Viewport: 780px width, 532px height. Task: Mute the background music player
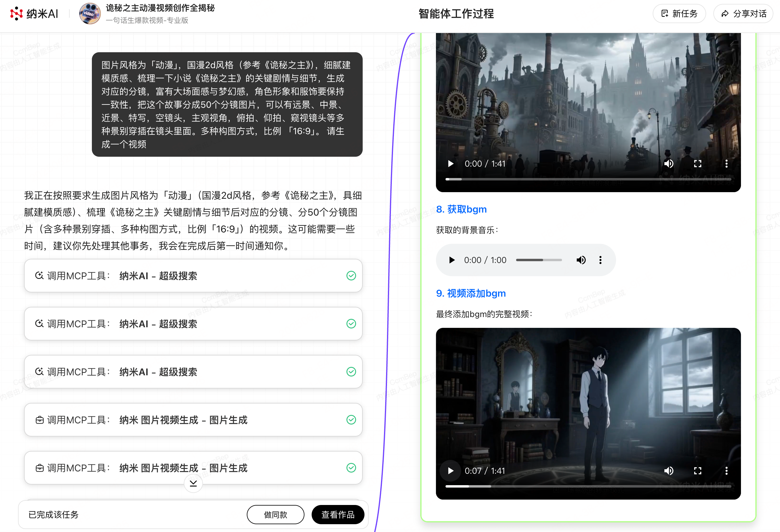(x=581, y=260)
